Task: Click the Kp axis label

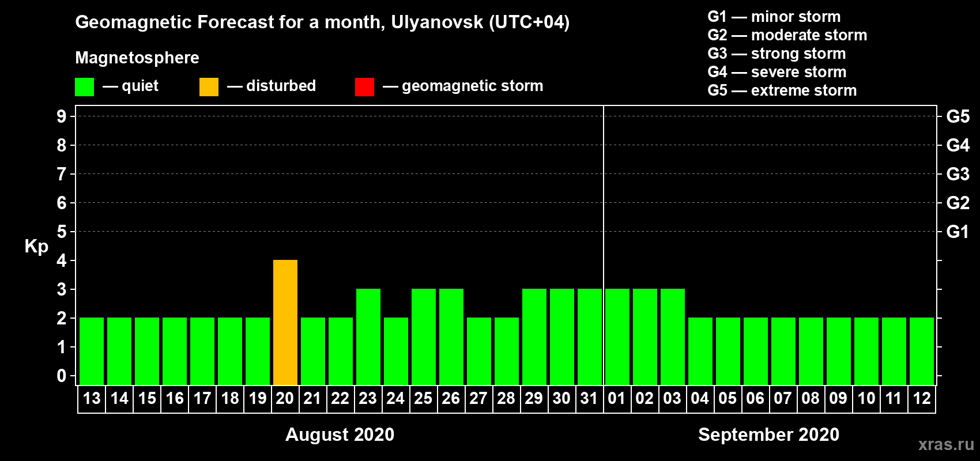Action: (x=36, y=247)
